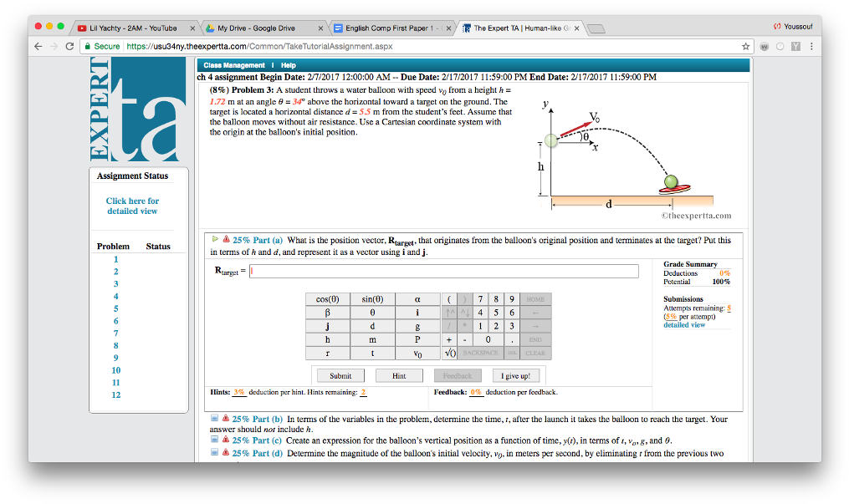The width and height of the screenshot is (849, 504).
Task: Click the Y extension icon in toolbar
Action: (795, 47)
